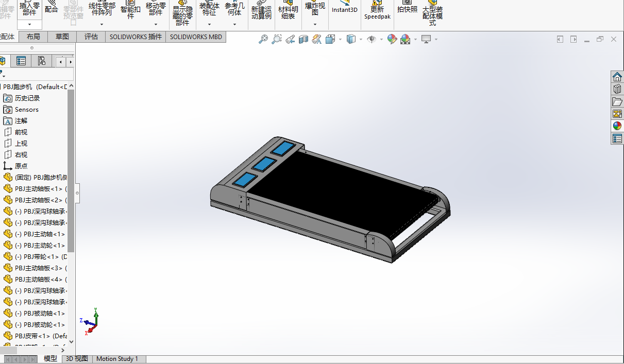The image size is (624, 364).
Task: Toggle 大型装配体模式 large assembly mode
Action: click(x=432, y=14)
